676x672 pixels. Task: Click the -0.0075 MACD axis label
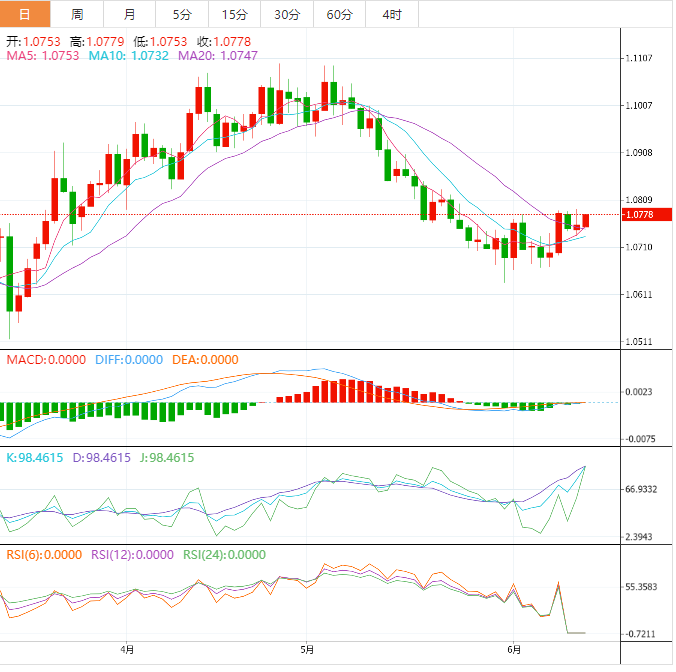(640, 439)
